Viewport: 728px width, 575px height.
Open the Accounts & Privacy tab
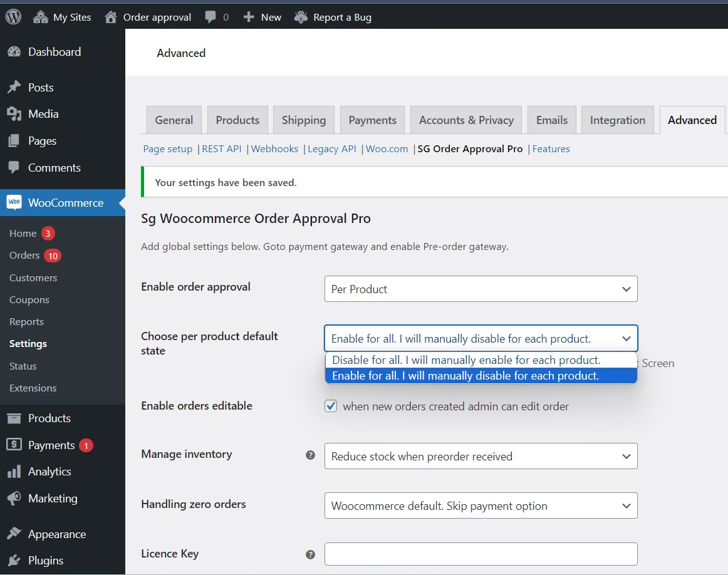(x=465, y=119)
